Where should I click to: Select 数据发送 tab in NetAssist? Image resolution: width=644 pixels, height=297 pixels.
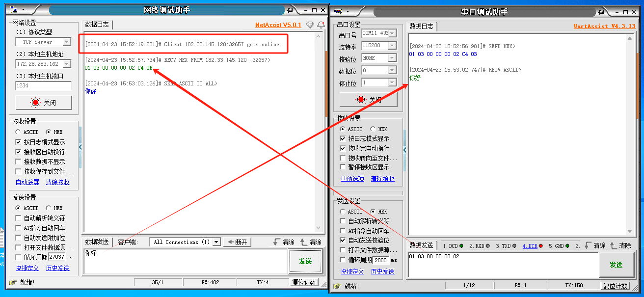coord(97,242)
